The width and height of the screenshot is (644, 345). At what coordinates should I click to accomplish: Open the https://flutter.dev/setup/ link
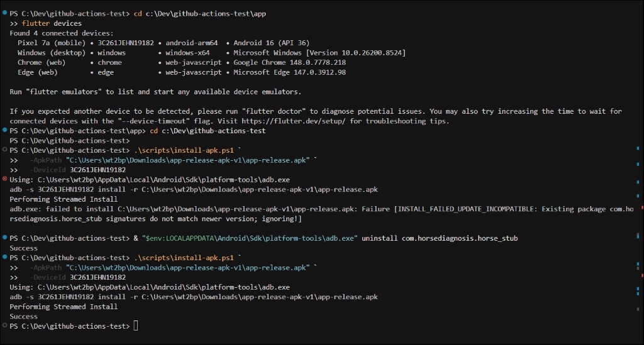click(x=293, y=121)
